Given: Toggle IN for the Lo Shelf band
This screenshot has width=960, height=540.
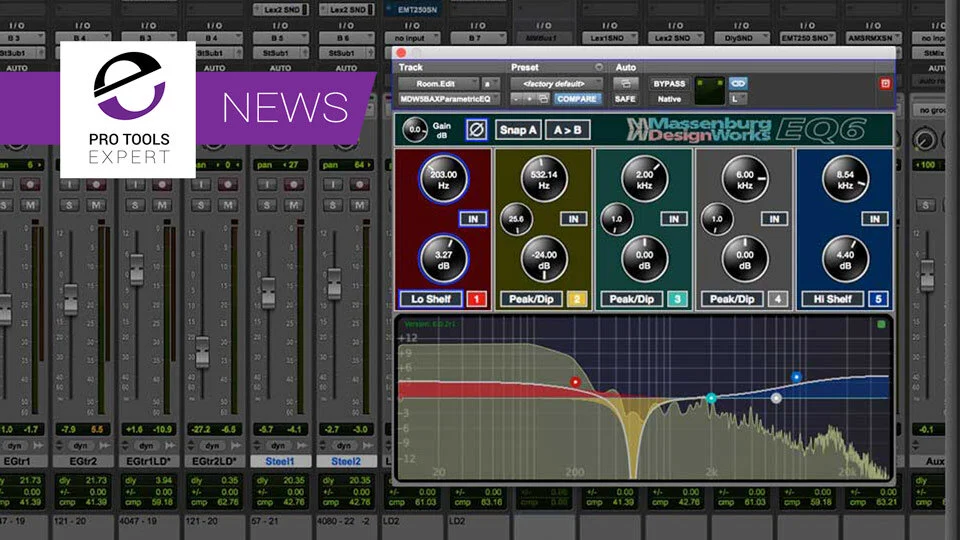Looking at the screenshot, I should pyautogui.click(x=473, y=219).
